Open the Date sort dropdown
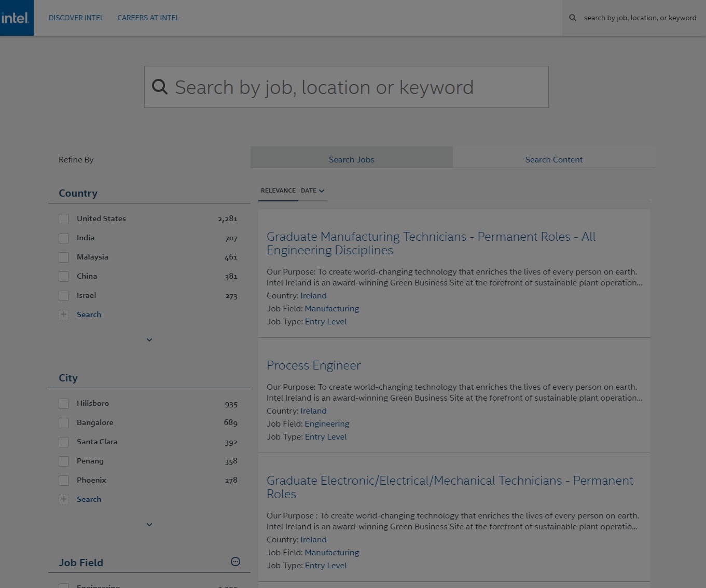 click(x=313, y=190)
